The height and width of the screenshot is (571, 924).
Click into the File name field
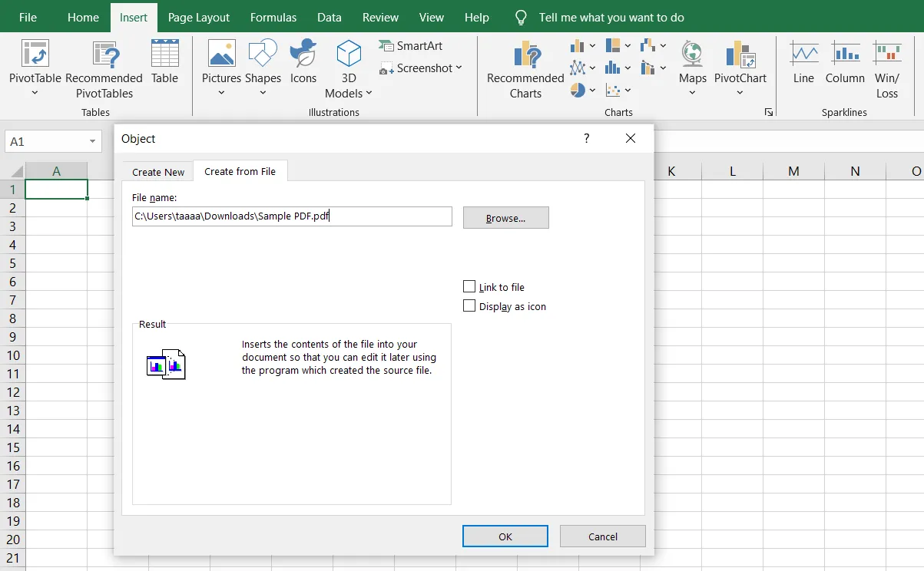tap(292, 216)
